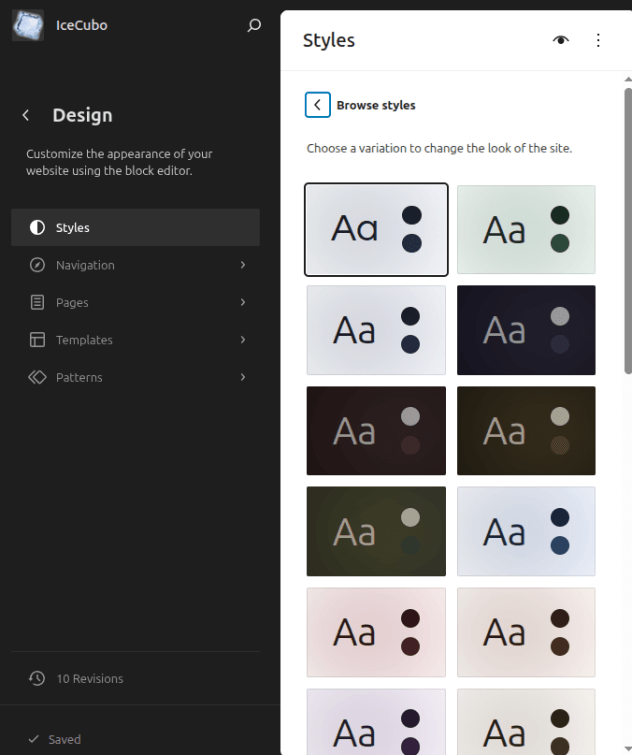Select the light green style variation
The image size is (632, 755).
(x=526, y=229)
